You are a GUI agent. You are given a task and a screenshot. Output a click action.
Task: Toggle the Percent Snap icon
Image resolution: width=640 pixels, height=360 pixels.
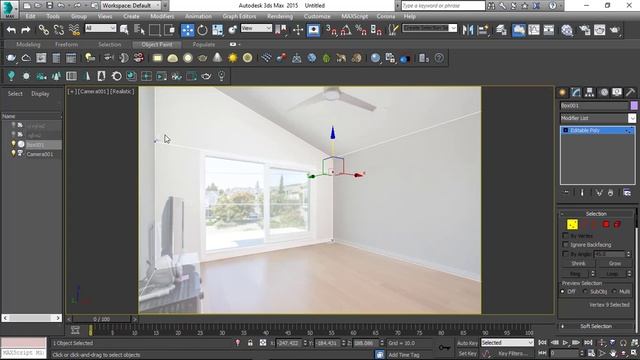tap(361, 30)
